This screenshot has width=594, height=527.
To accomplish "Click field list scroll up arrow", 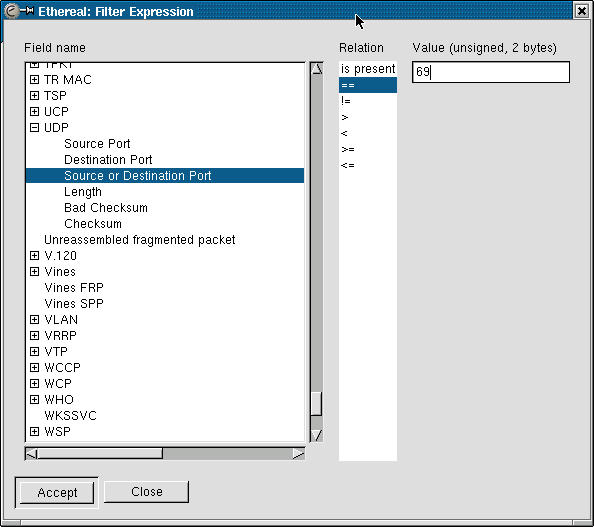I will 317,69.
